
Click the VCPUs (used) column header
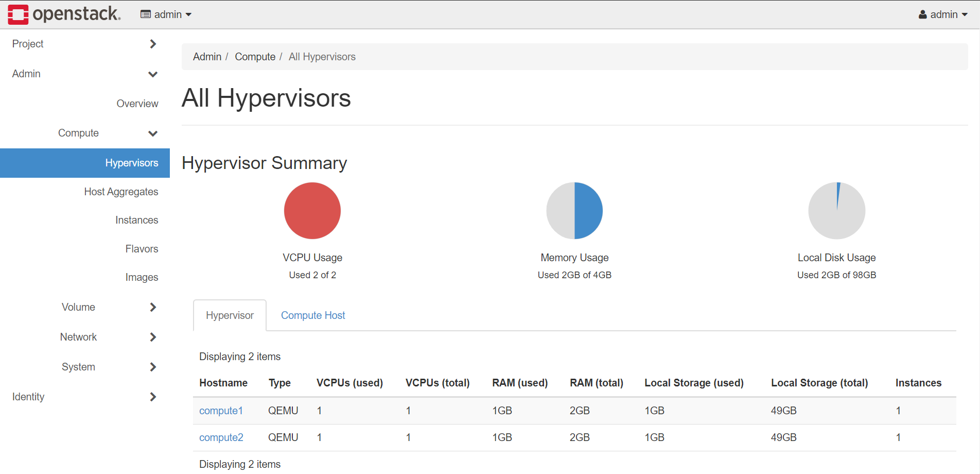349,383
